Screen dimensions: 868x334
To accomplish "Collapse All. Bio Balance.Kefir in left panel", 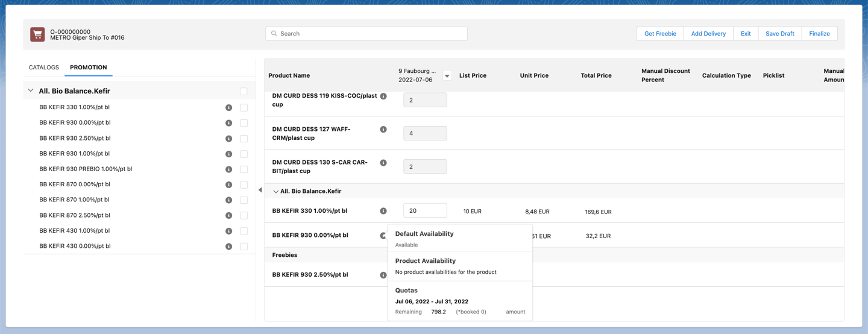I will coord(31,91).
